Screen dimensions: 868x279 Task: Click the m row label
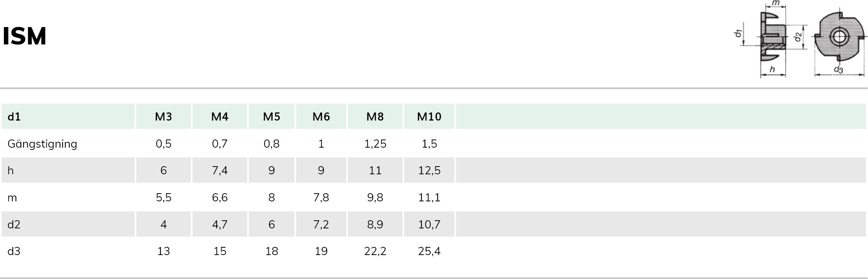tap(12, 198)
